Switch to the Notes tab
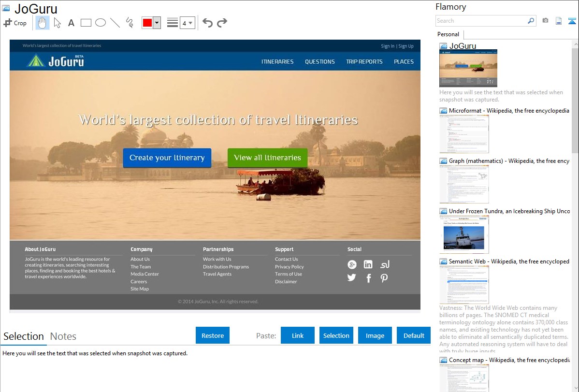Viewport: 579px width, 392px height. point(63,336)
